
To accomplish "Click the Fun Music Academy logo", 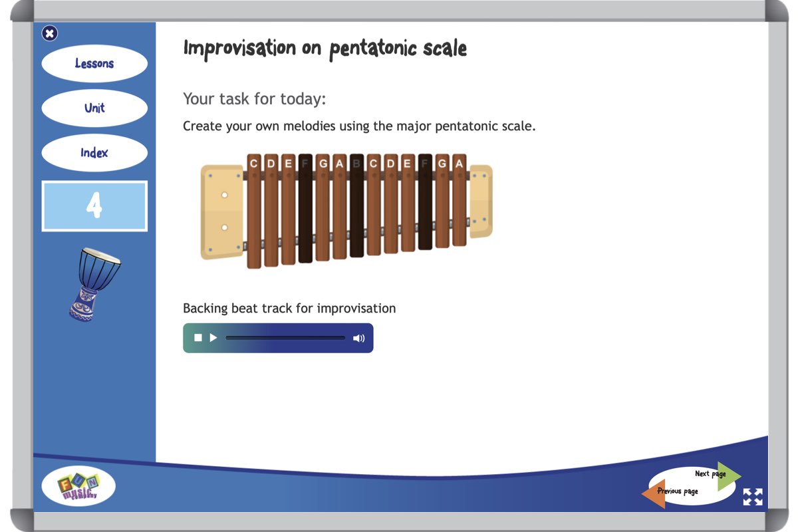I will point(78,486).
